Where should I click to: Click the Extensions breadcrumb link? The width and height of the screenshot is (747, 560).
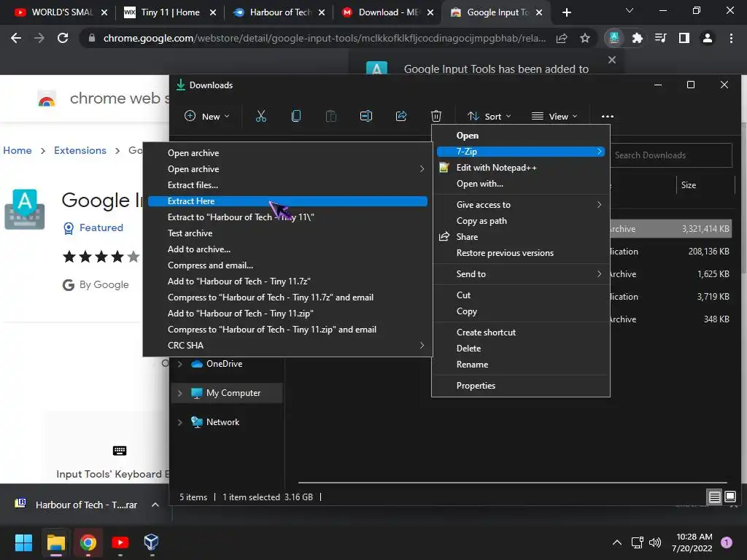click(x=80, y=150)
